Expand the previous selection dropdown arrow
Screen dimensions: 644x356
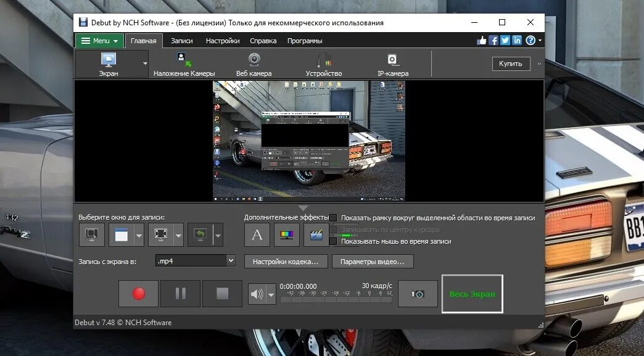pyautogui.click(x=218, y=235)
